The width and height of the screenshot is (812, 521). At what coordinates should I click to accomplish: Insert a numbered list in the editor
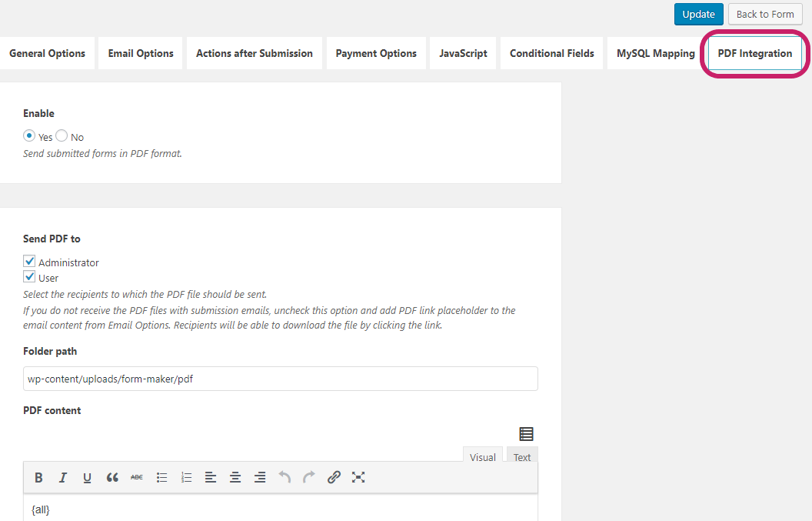(x=186, y=477)
